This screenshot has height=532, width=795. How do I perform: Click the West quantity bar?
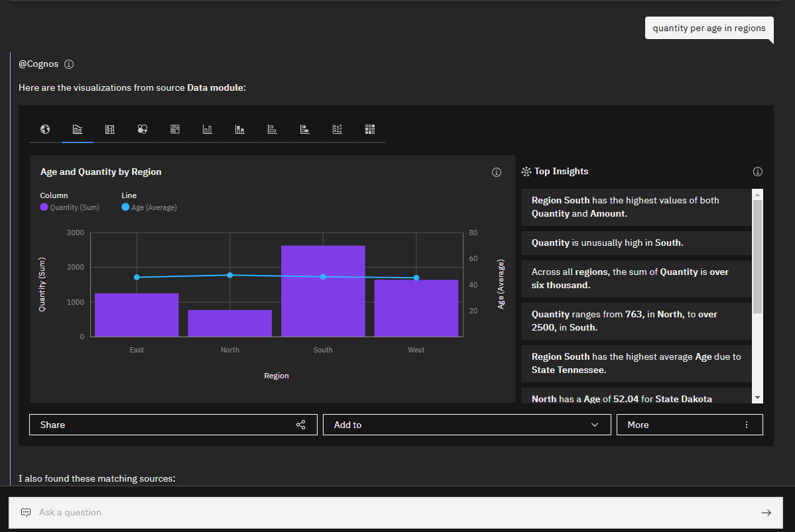coord(416,308)
